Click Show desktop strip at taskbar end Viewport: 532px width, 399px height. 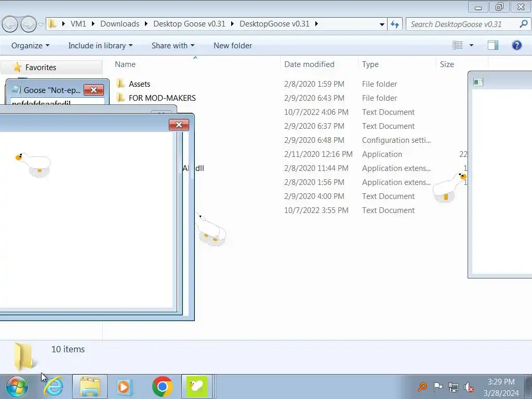coord(528,387)
